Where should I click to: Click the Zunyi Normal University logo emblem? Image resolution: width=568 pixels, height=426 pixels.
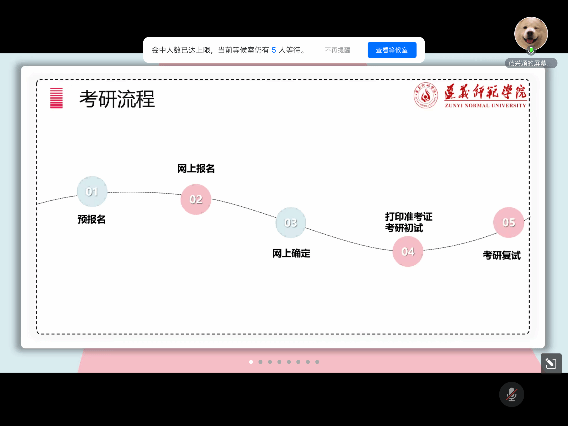pos(426,95)
